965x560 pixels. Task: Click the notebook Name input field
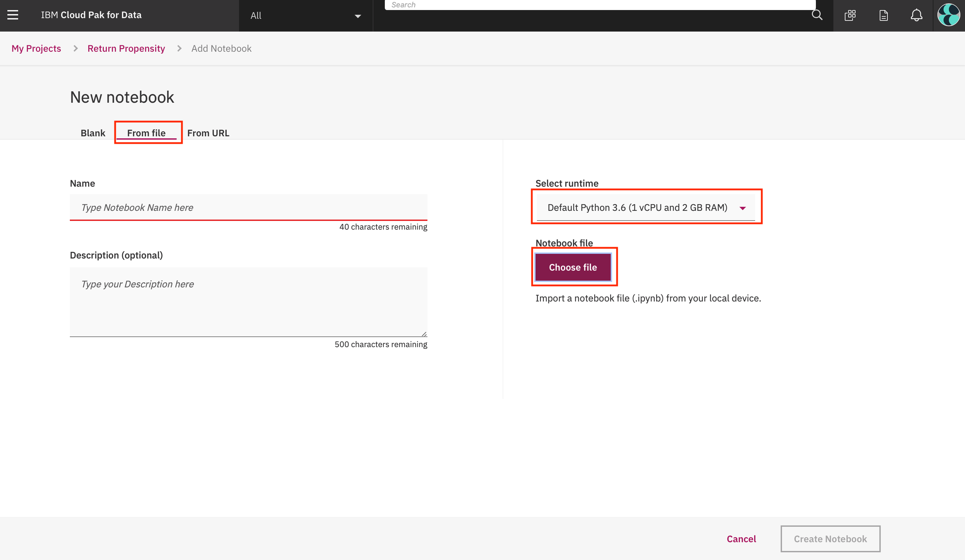248,207
